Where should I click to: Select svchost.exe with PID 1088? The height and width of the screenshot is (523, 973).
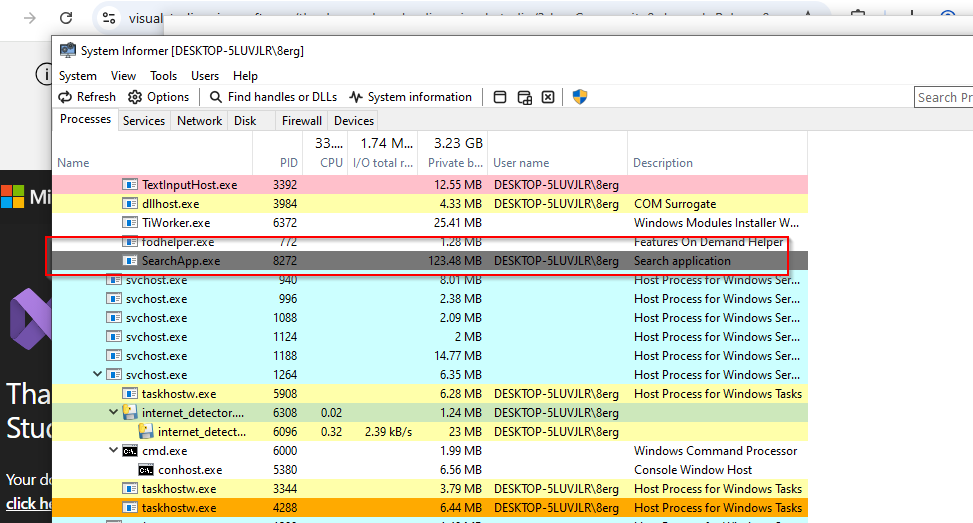point(430,318)
